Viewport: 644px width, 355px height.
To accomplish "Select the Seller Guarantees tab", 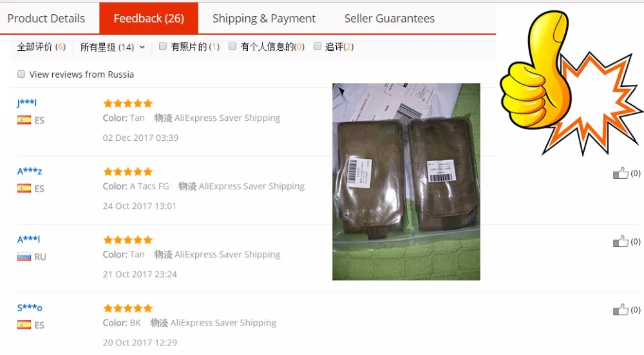I will (x=390, y=19).
